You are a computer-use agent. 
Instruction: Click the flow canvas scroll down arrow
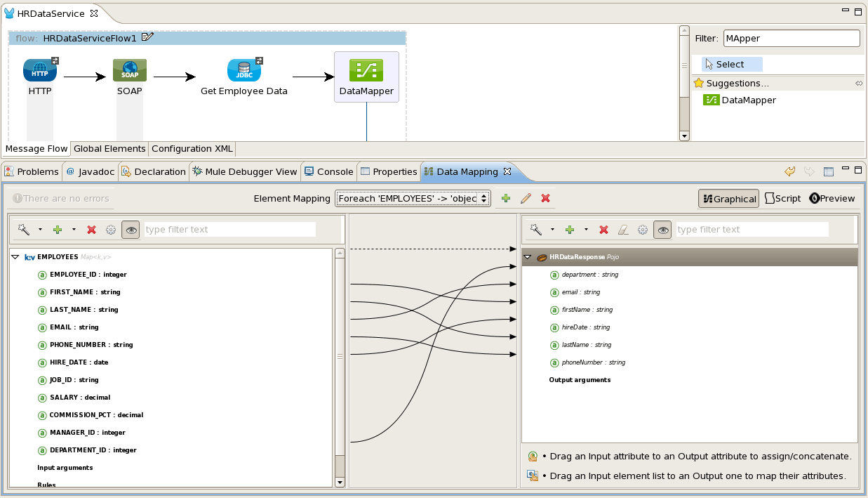click(684, 136)
